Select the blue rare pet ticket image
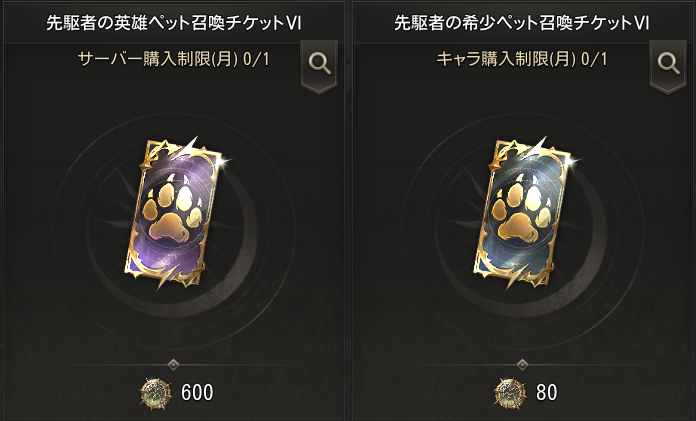 click(x=527, y=214)
